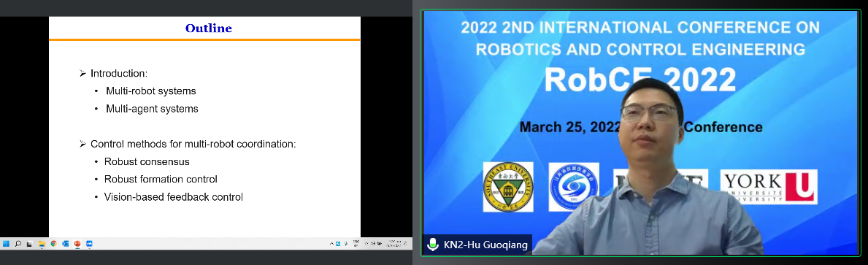Click Vision-based feedback control text

[x=173, y=196]
